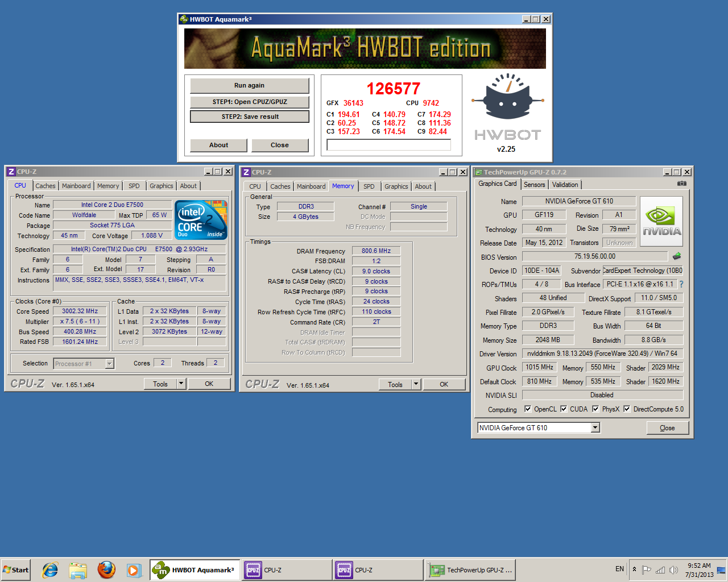Open Caches tab in left CPU-Z window
The width and height of the screenshot is (728, 582).
point(45,186)
